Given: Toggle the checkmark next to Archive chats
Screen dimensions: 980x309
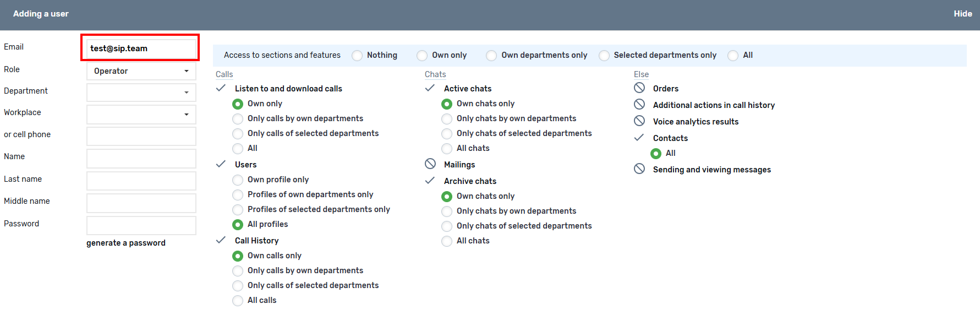Looking at the screenshot, I should pos(430,181).
